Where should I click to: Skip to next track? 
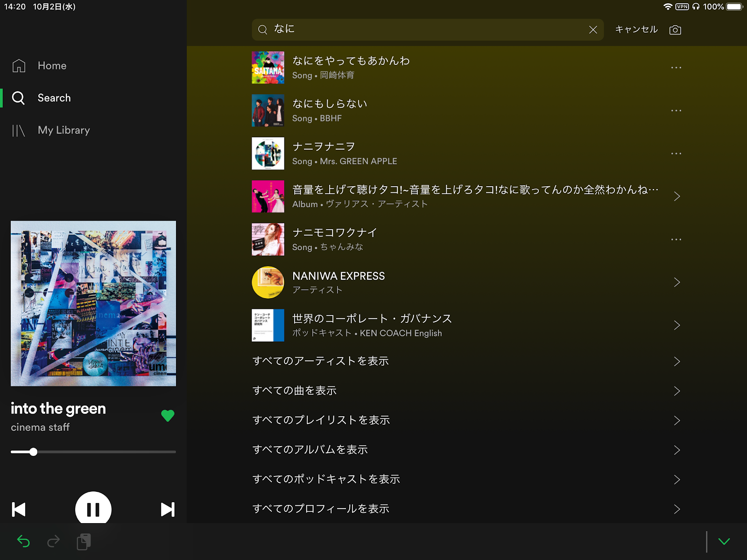tap(168, 509)
